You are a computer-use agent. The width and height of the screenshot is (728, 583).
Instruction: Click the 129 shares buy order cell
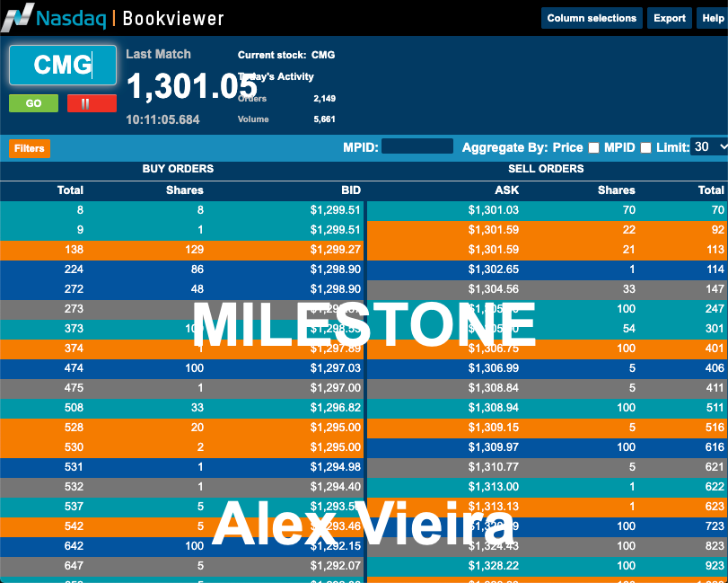tap(194, 250)
